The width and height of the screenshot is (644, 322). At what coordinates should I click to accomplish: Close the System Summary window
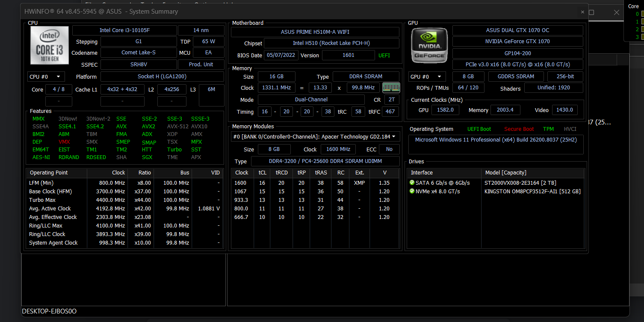[582, 12]
